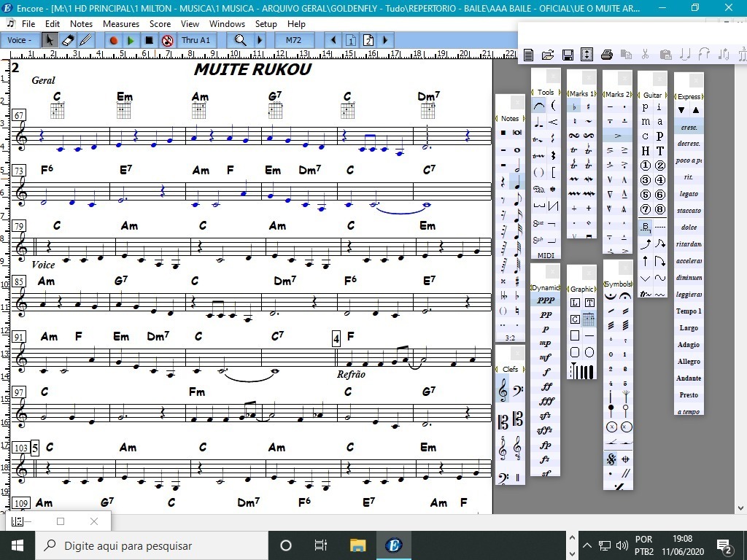Image resolution: width=747 pixels, height=560 pixels.
Task: Open the Setup menu
Action: point(266,24)
